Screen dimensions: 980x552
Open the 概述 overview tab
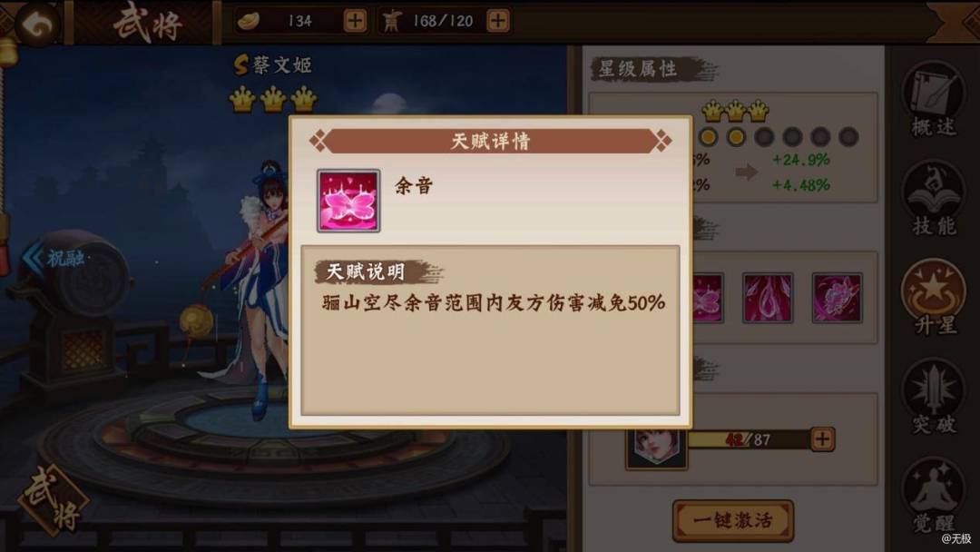pyautogui.click(x=934, y=100)
